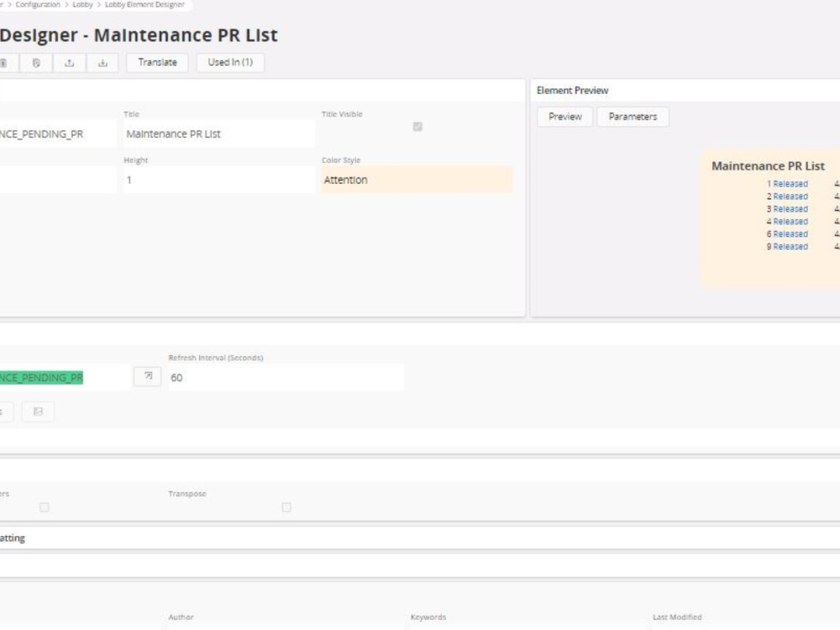Click the Designer - Maintenance PR List heading
Image resolution: width=840 pixels, height=630 pixels.
point(139,35)
